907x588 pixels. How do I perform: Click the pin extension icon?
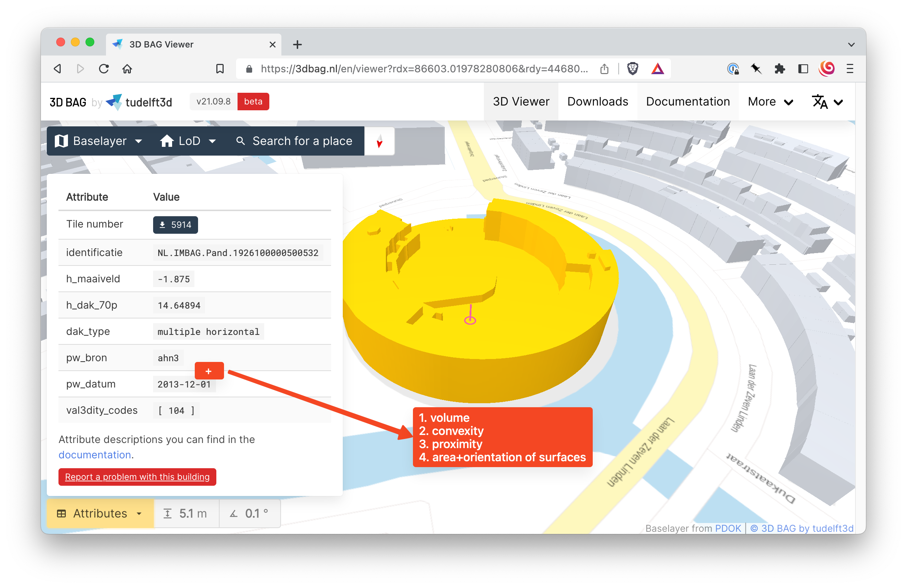pyautogui.click(x=756, y=69)
